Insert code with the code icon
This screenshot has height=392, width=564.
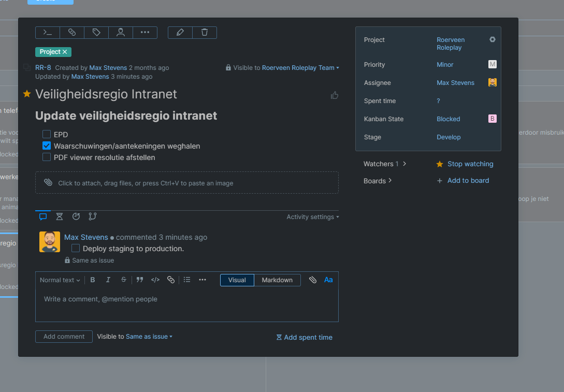(155, 280)
